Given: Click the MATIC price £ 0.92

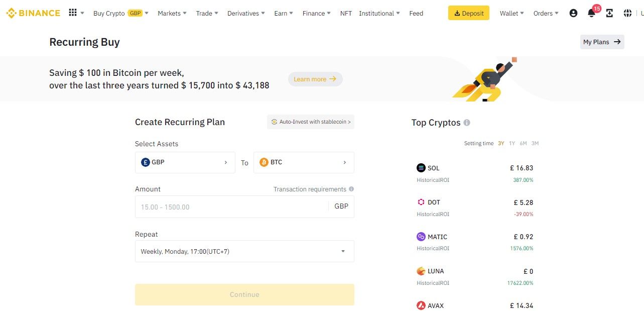Looking at the screenshot, I should [x=524, y=237].
